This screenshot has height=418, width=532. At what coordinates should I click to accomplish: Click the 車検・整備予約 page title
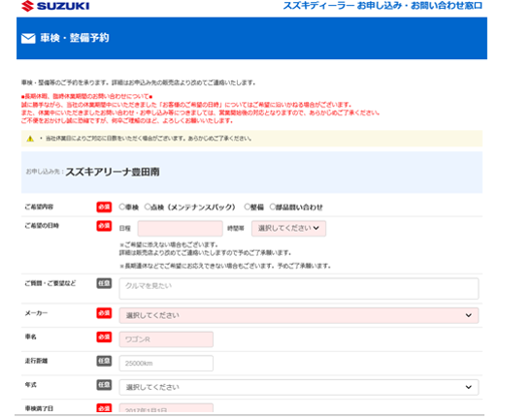pyautogui.click(x=75, y=38)
